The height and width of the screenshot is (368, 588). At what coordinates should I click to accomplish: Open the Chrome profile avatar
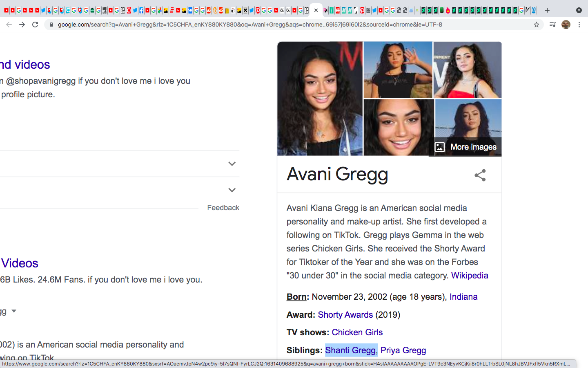pos(566,25)
